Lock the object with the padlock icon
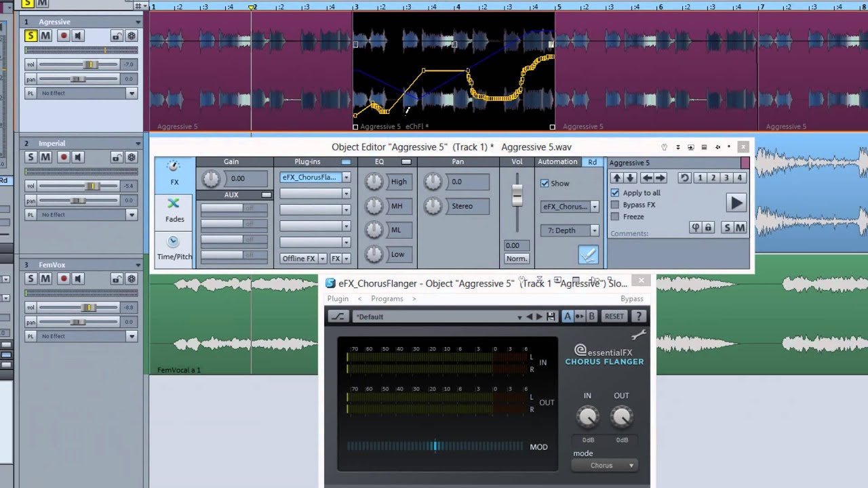This screenshot has height=488, width=868. point(708,228)
